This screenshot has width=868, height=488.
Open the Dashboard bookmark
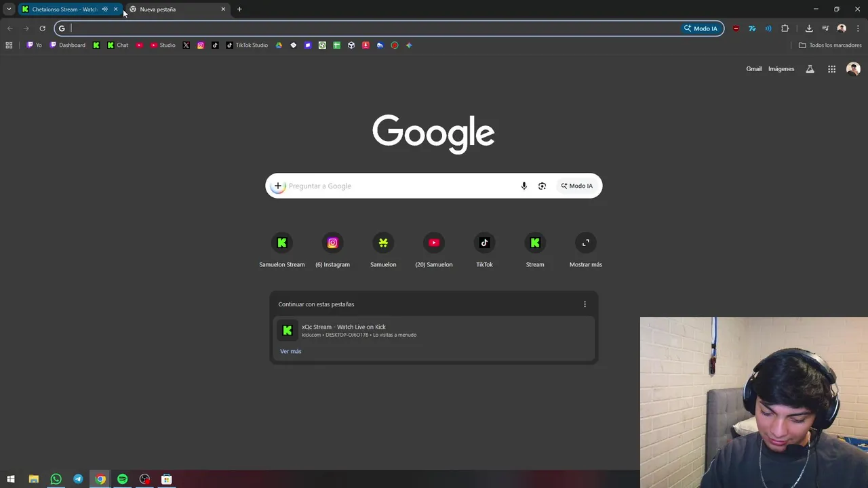67,45
